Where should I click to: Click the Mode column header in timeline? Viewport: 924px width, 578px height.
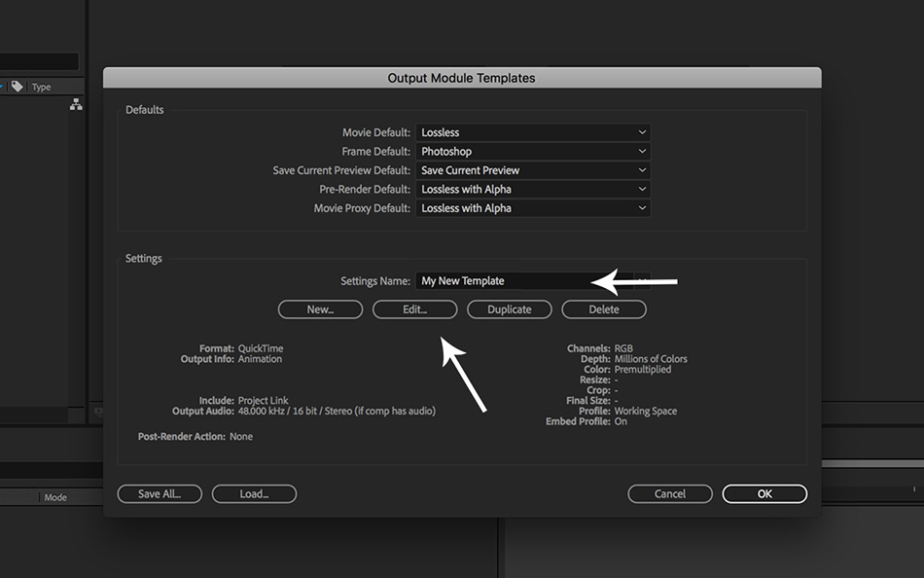tap(55, 497)
